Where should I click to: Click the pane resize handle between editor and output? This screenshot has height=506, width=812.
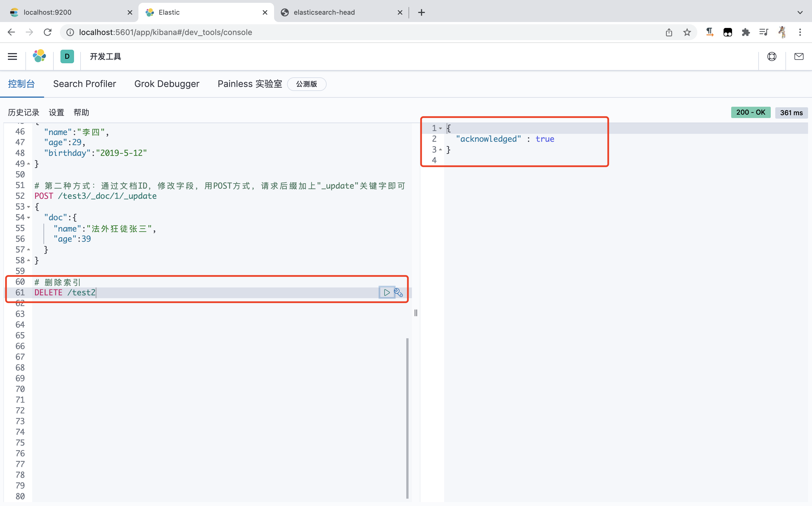[416, 313]
